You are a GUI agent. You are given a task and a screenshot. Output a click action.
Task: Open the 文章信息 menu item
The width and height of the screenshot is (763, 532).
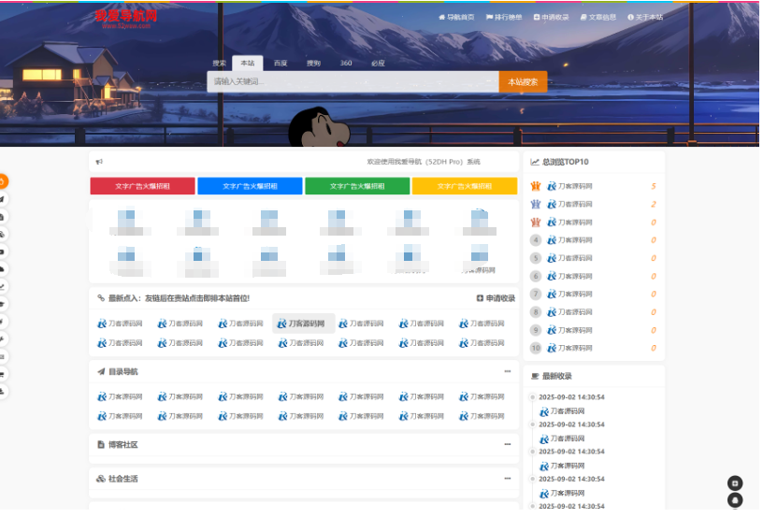pyautogui.click(x=598, y=17)
